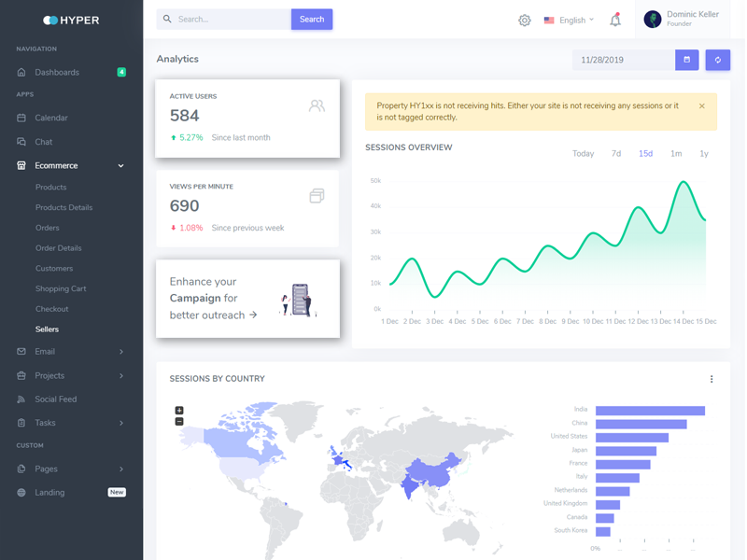The width and height of the screenshot is (747, 560).
Task: Switch sessions overview to Today
Action: tap(583, 153)
